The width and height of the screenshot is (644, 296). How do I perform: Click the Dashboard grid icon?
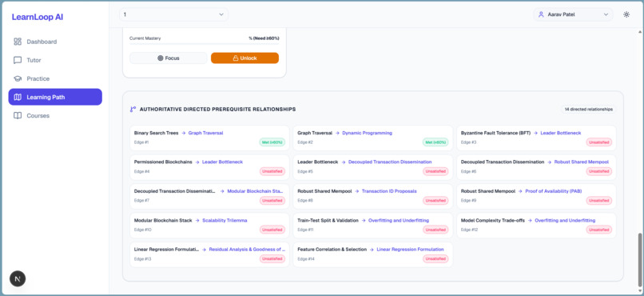(x=18, y=42)
